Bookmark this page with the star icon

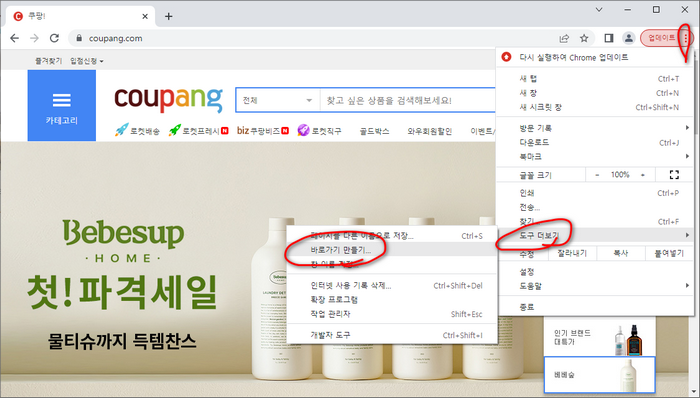584,38
